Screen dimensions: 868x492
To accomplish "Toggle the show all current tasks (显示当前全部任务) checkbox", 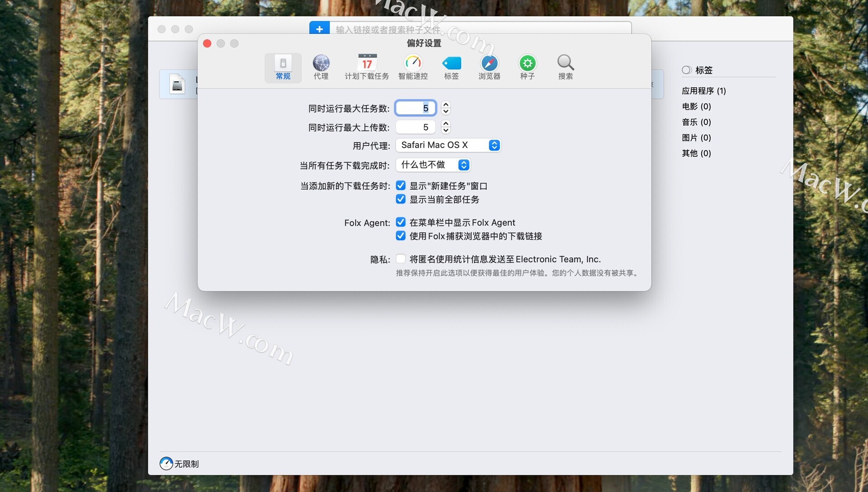I will point(401,199).
